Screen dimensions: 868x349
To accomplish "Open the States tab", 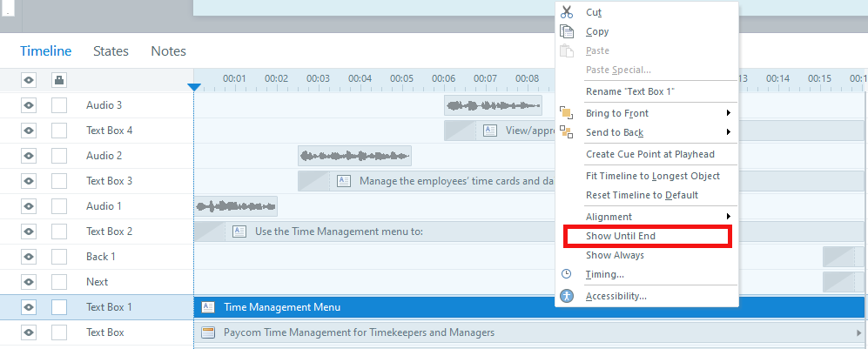I will point(111,50).
